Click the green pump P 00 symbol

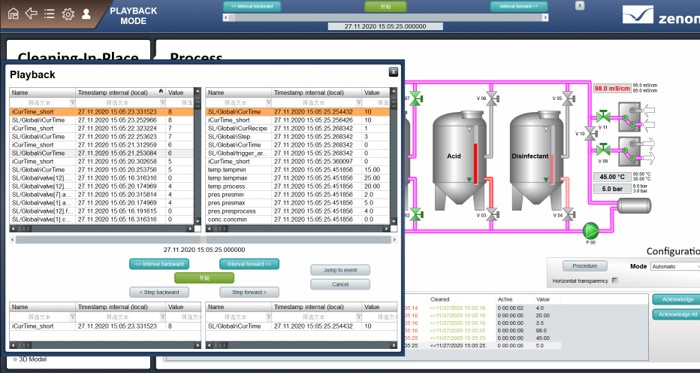591,231
